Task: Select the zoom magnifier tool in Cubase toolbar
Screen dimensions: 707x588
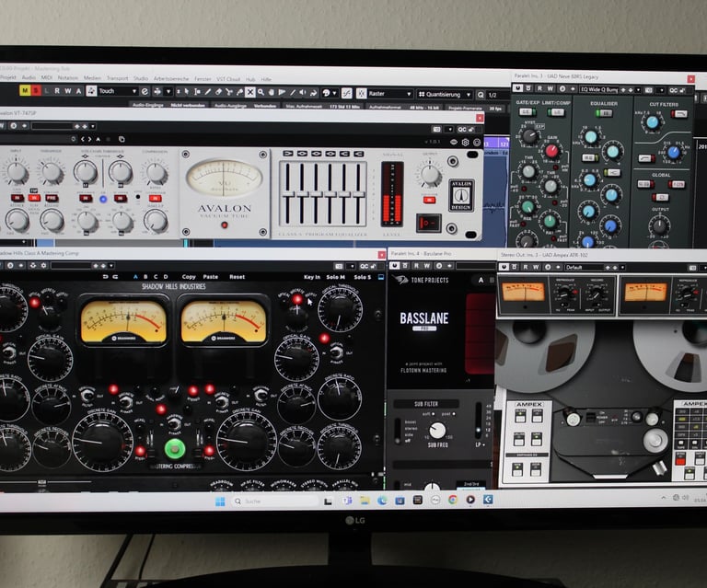Action: coord(261,92)
